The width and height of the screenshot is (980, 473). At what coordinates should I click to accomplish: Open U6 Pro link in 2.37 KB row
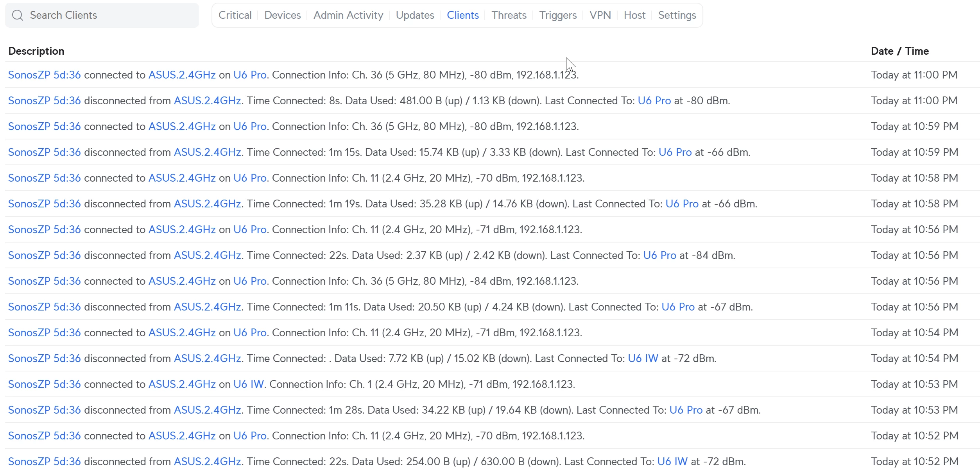660,255
